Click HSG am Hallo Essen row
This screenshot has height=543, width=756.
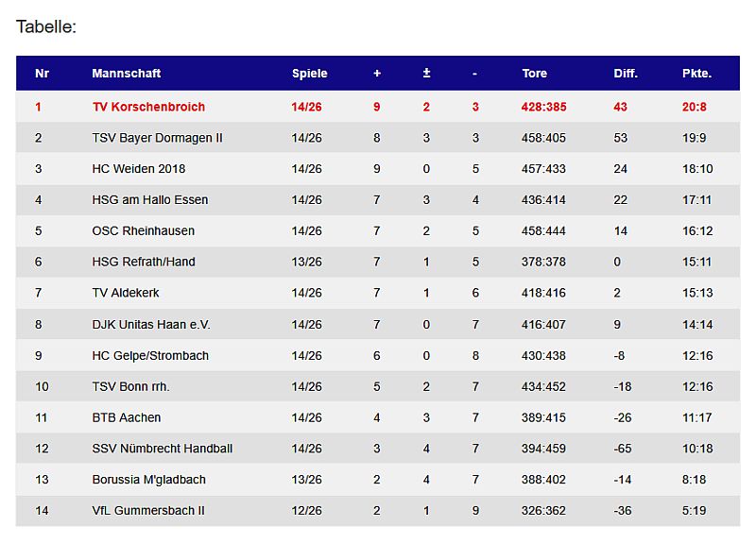[150, 200]
